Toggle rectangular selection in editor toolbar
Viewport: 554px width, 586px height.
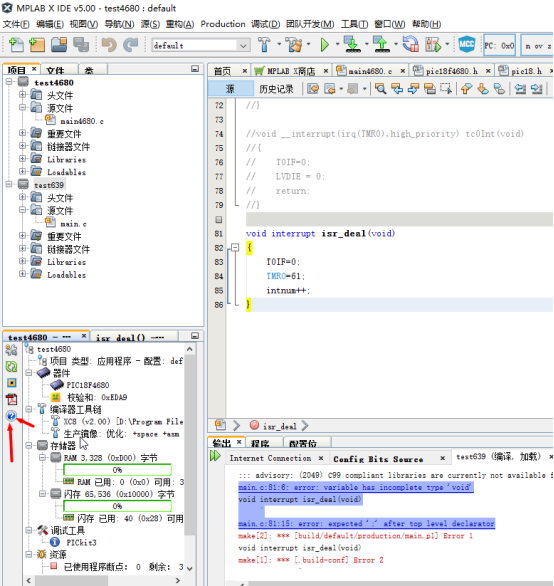(446, 89)
